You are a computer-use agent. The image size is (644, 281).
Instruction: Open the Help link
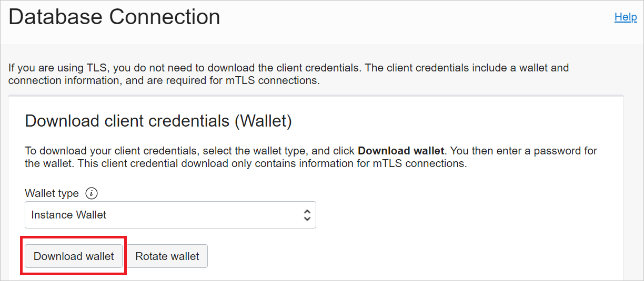[626, 17]
